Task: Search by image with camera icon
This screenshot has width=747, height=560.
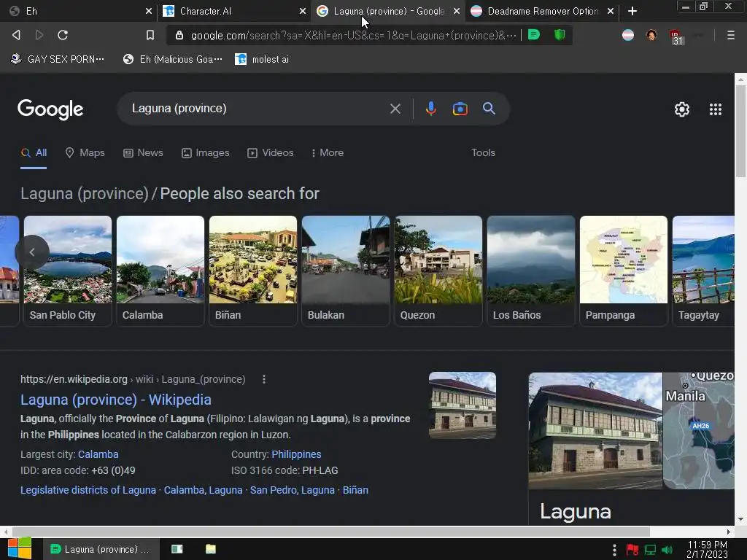Action: point(460,109)
